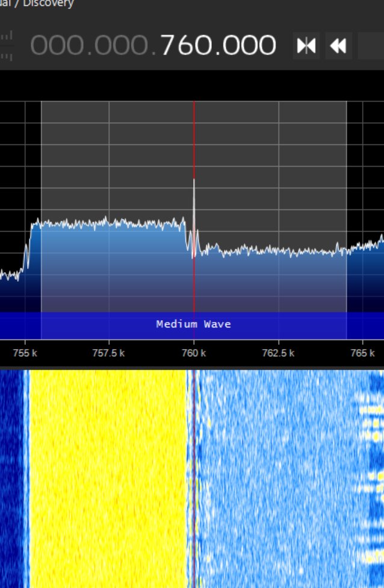Click the 762.5 k frequency axis label
The width and height of the screenshot is (384, 588).
tap(278, 353)
